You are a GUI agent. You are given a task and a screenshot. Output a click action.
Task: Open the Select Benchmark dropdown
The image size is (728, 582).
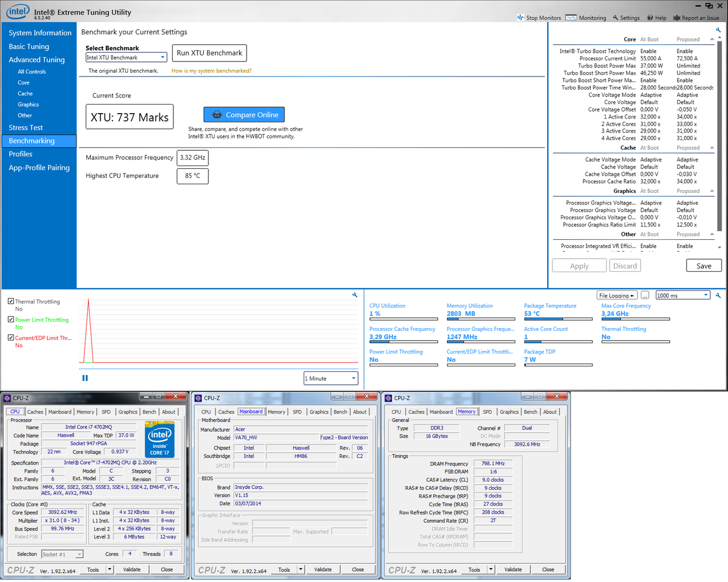[126, 58]
